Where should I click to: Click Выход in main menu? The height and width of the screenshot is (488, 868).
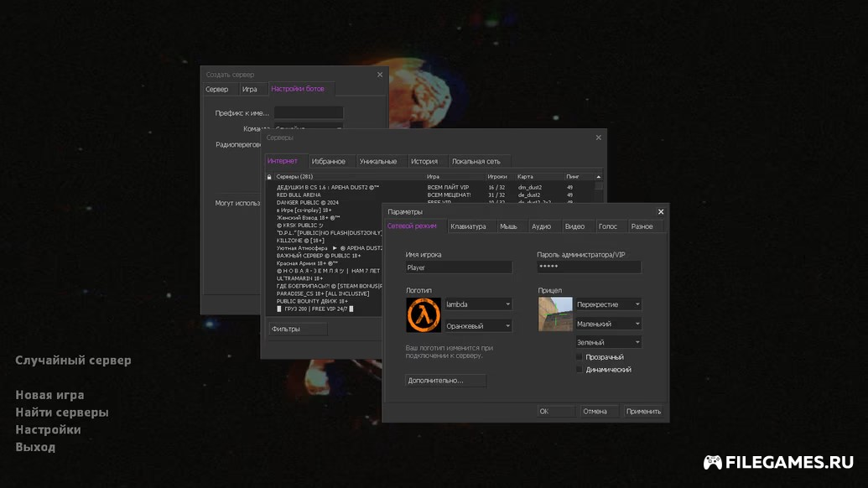pos(35,447)
